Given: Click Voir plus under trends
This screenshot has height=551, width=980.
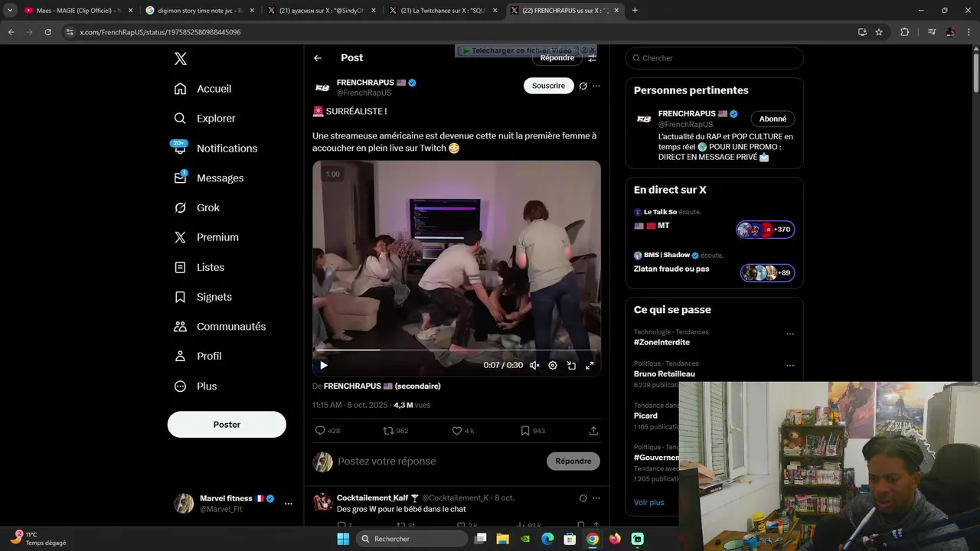Looking at the screenshot, I should (x=649, y=503).
